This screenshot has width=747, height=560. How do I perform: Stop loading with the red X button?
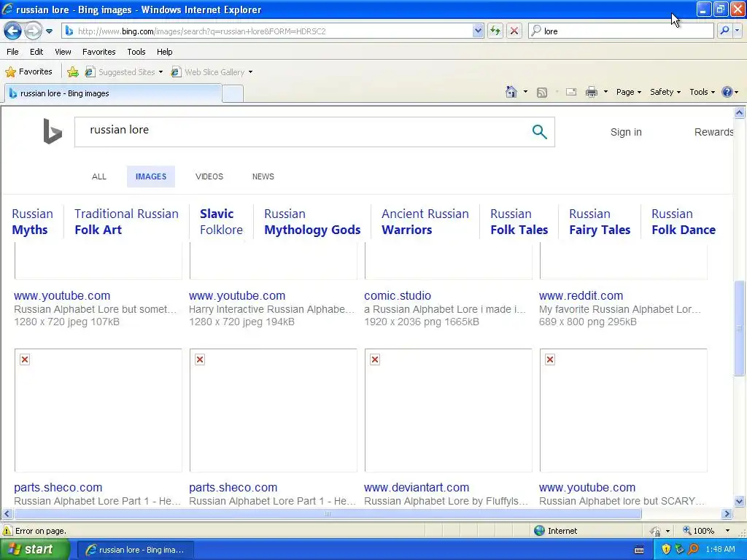514,31
